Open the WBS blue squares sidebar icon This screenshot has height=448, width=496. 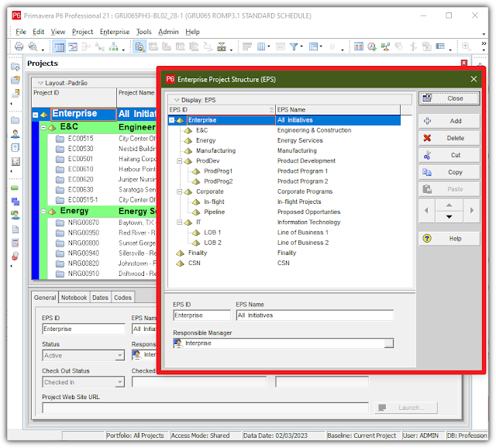15,202
